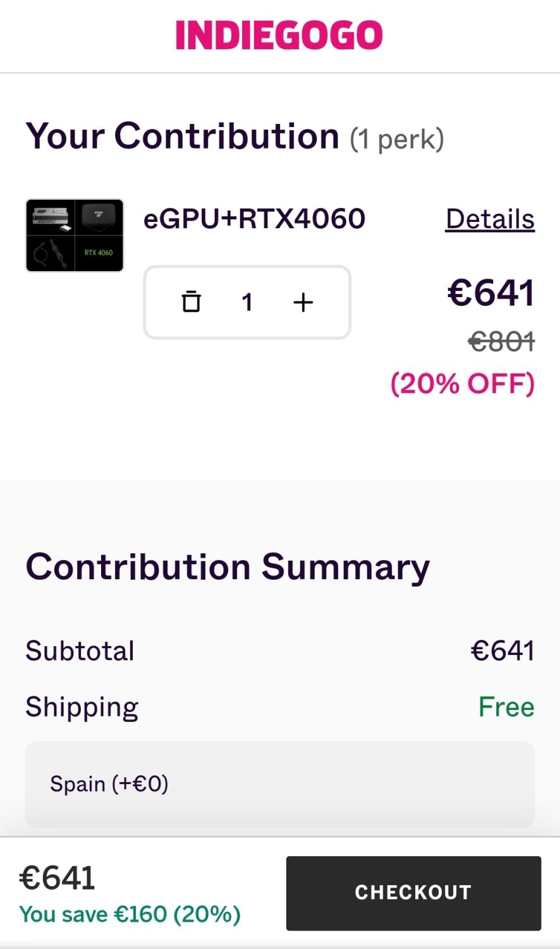560x949 pixels.
Task: Click the Contribution Summary heading
Action: click(x=228, y=566)
